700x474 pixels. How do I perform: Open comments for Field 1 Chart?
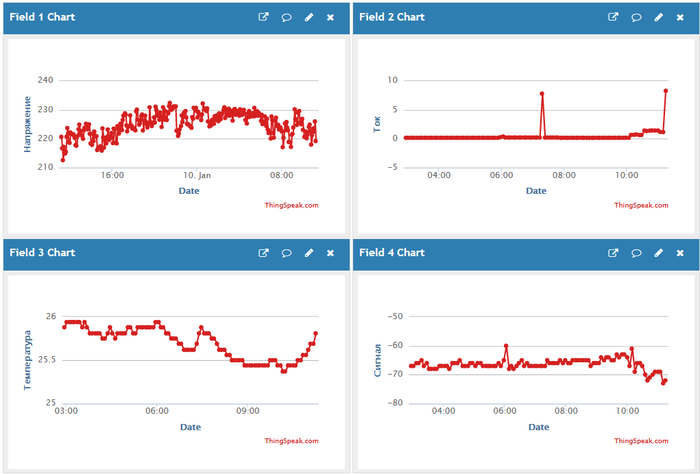286,17
